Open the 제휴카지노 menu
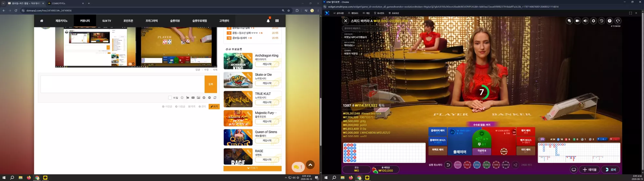The width and height of the screenshot is (644, 181). [x=62, y=21]
